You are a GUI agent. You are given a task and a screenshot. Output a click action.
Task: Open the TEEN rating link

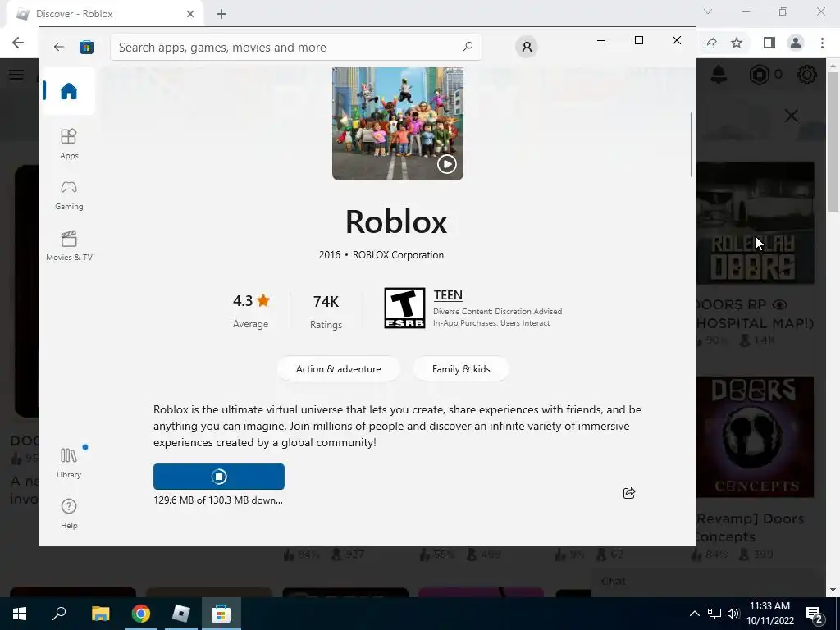[x=448, y=295]
